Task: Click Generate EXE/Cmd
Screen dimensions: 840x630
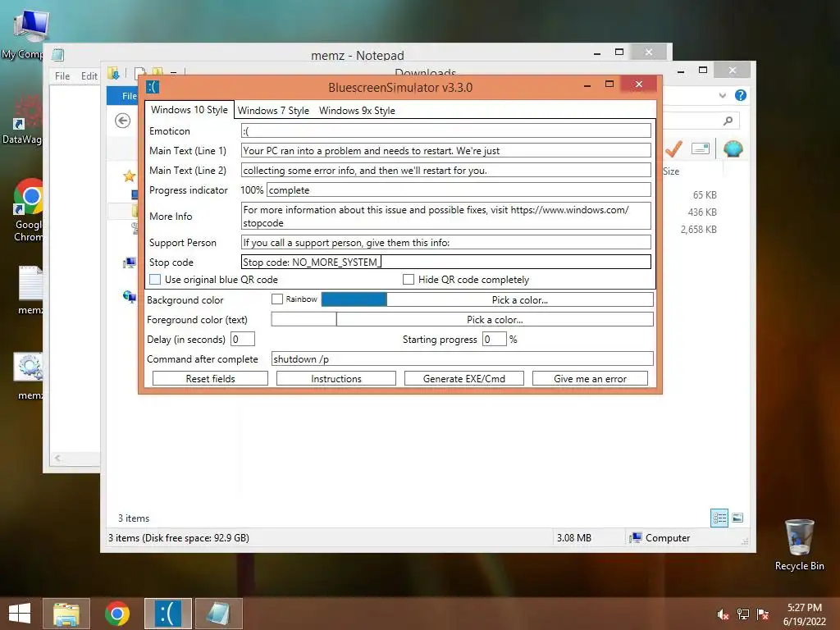Action: [x=464, y=378]
